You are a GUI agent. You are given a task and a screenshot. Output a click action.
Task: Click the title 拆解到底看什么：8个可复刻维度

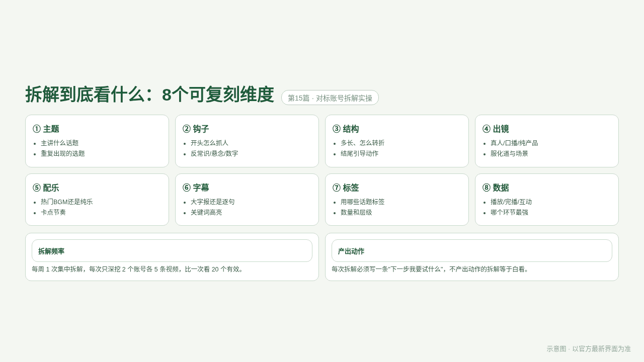(x=149, y=95)
